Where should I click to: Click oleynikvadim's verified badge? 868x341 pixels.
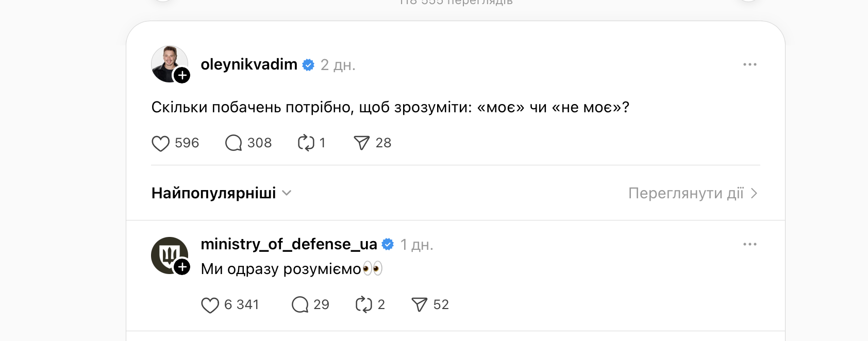[x=309, y=65]
